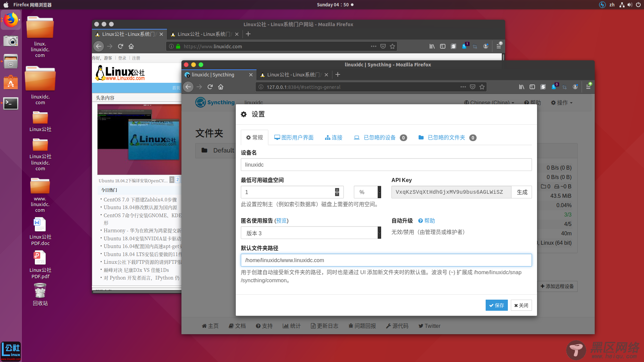644x362 pixels.
Task: Open the Terminal from the dock
Action: pos(11,103)
